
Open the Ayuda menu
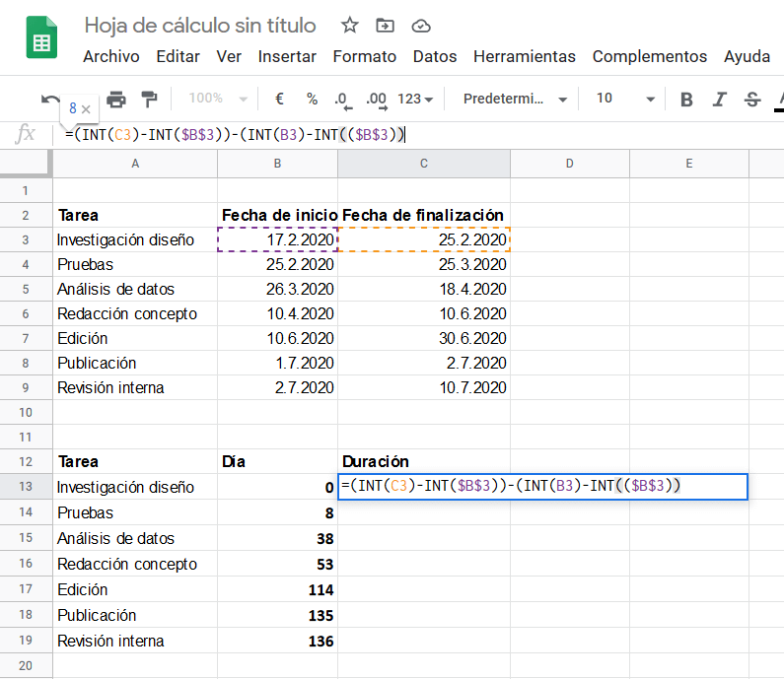747,56
